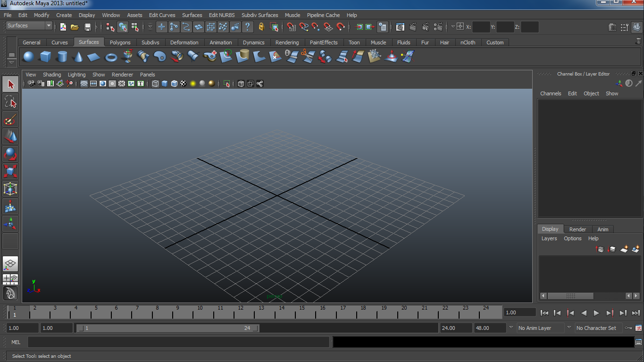This screenshot has height=362, width=644.
Task: Switch to the Dynamics shelf tab
Action: [x=254, y=42]
